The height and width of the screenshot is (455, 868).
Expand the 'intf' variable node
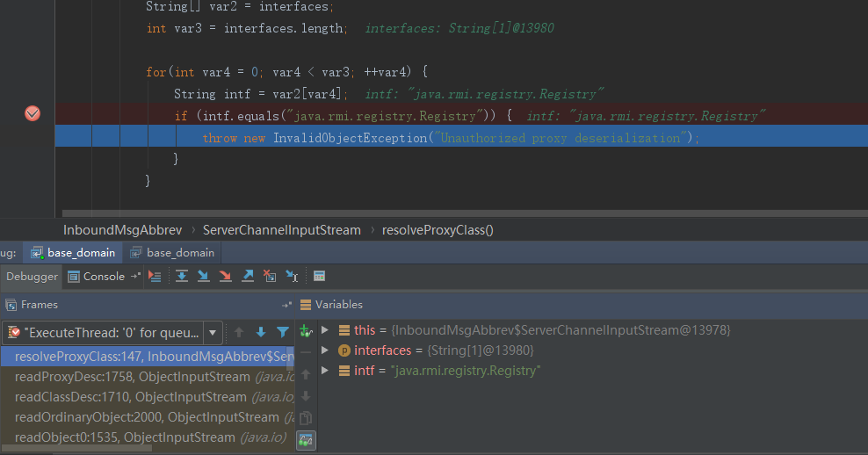tap(325, 371)
